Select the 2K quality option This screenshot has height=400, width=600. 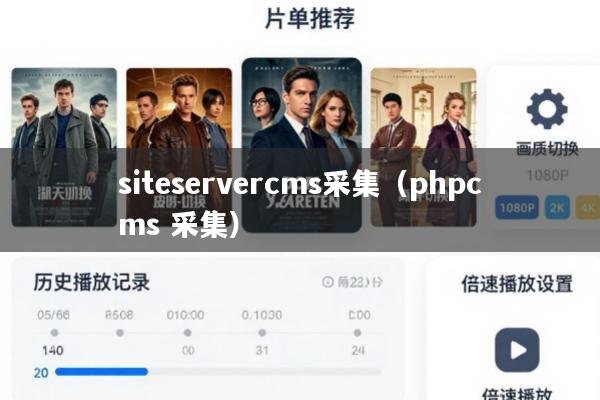point(557,207)
